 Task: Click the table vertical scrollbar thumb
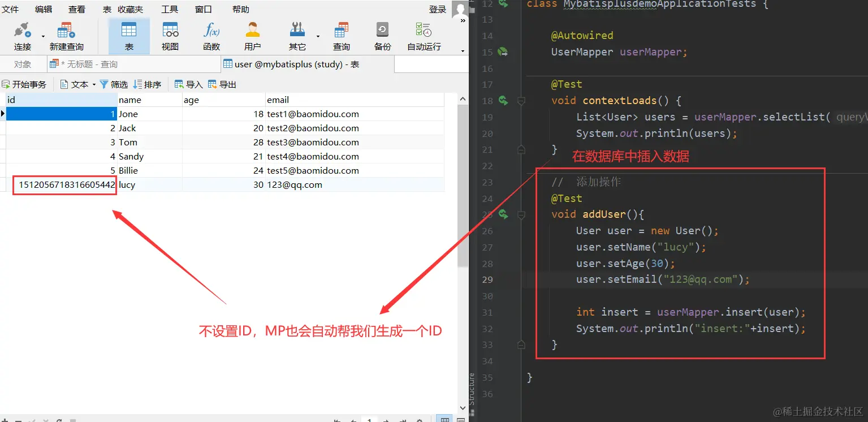[x=463, y=186]
